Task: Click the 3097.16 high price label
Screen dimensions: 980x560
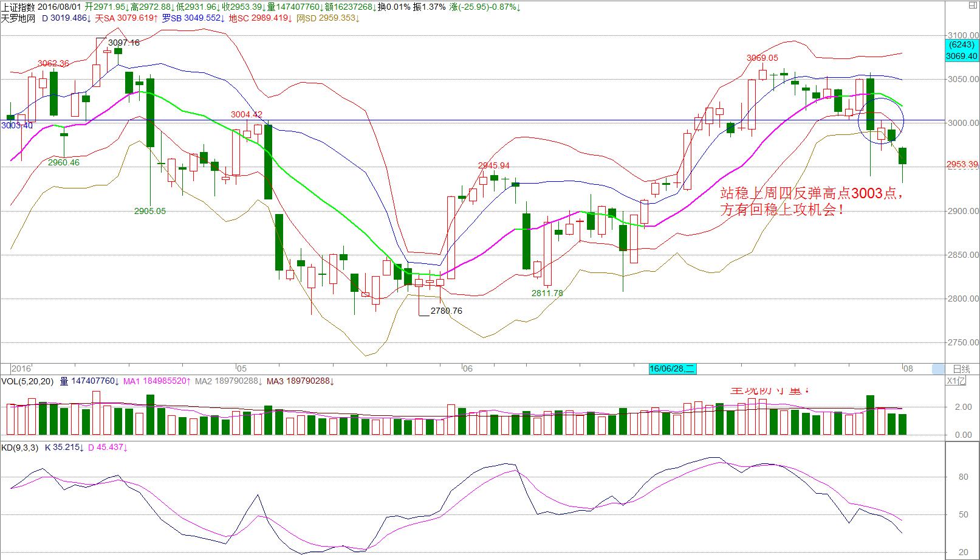Action: point(124,43)
